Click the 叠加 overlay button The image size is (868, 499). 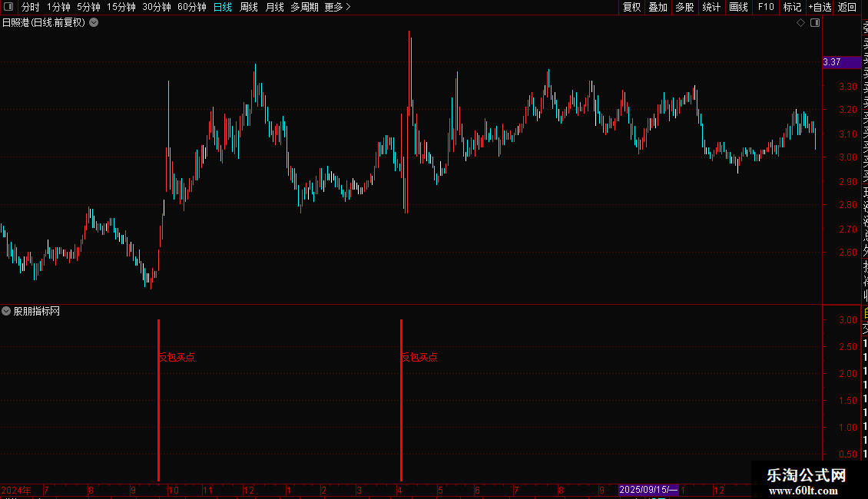tap(658, 7)
